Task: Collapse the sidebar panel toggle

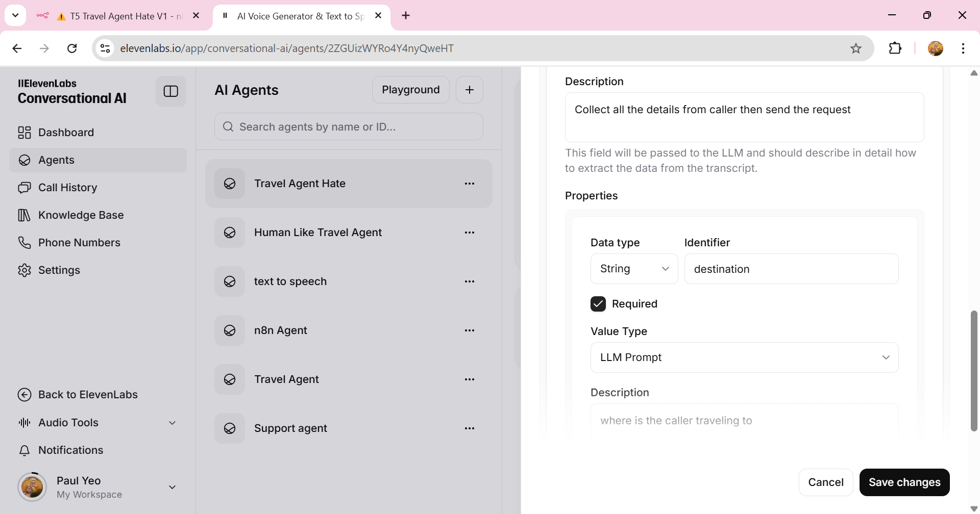Action: click(x=170, y=91)
